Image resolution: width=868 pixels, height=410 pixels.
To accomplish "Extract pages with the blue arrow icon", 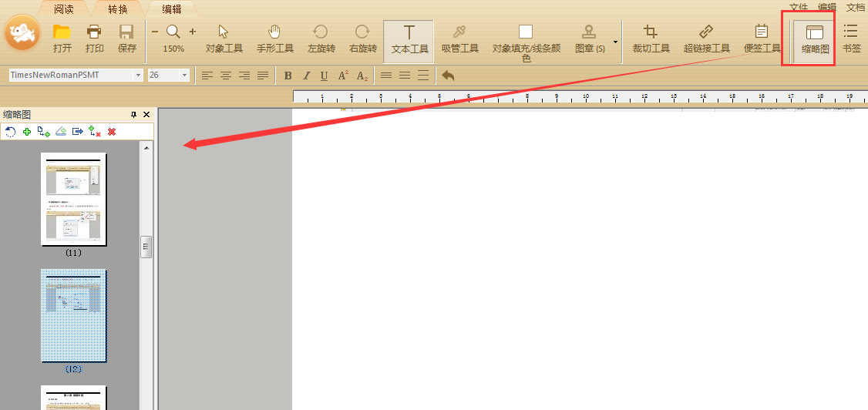I will click(x=78, y=132).
